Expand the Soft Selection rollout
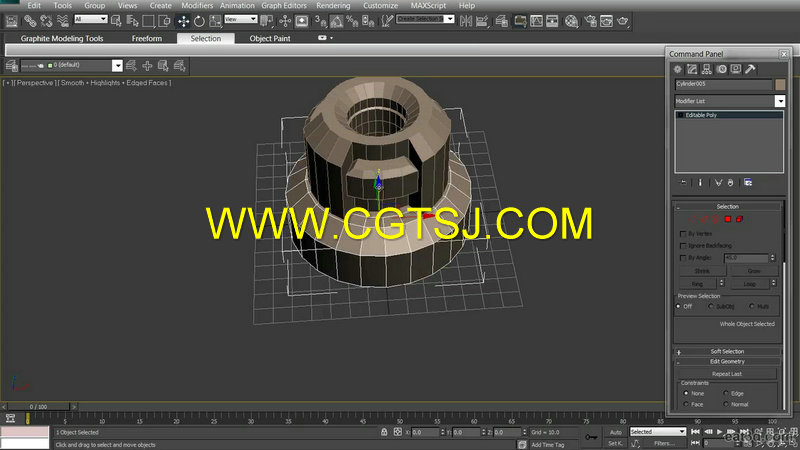Viewport: 800px width, 450px height. tap(728, 352)
